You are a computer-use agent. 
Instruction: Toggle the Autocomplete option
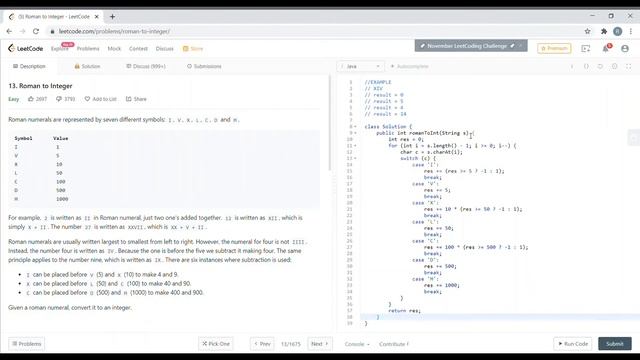point(409,66)
